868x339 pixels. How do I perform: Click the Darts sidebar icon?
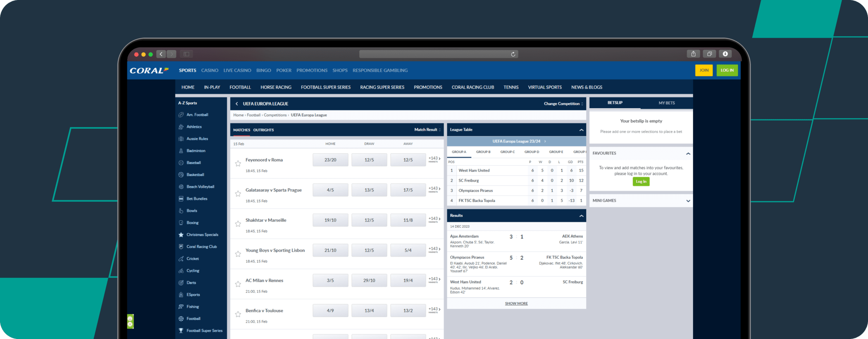click(x=181, y=283)
